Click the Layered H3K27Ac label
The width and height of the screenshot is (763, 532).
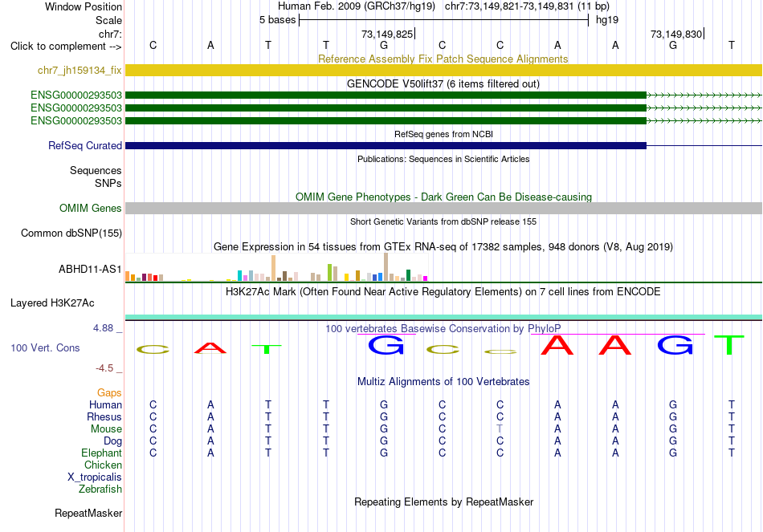[52, 303]
